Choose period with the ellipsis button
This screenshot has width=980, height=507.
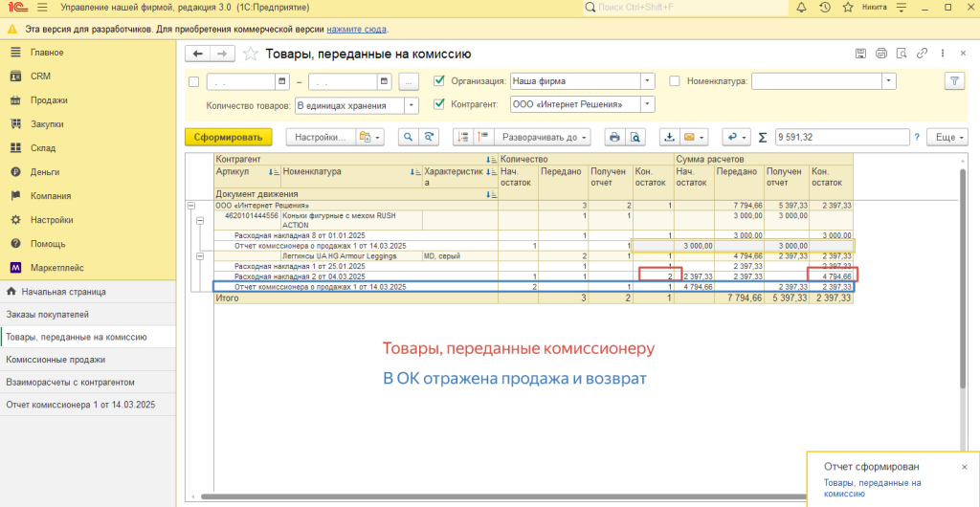click(408, 82)
